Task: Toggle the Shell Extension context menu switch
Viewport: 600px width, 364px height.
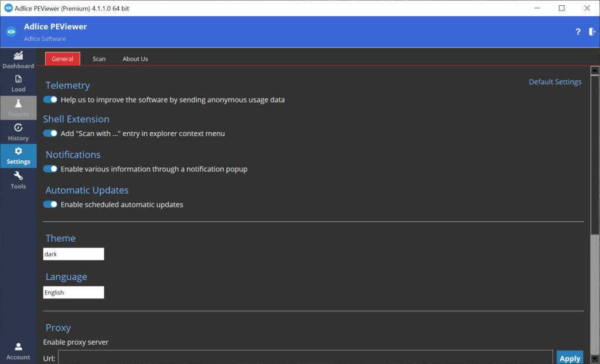Action: pos(50,133)
